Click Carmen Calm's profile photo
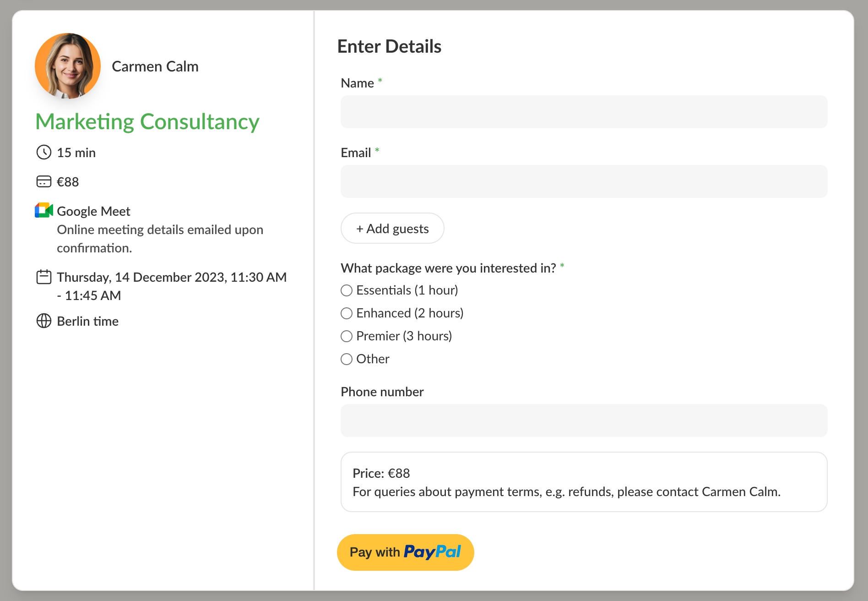The width and height of the screenshot is (868, 601). pos(68,66)
